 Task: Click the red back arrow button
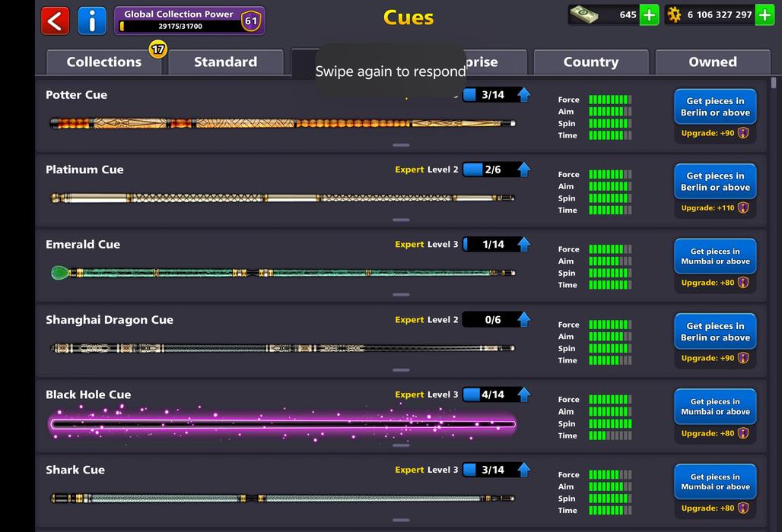[55, 21]
